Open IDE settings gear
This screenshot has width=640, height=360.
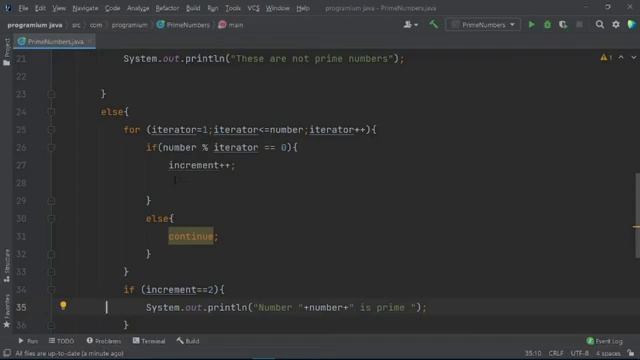pyautogui.click(x=616, y=25)
